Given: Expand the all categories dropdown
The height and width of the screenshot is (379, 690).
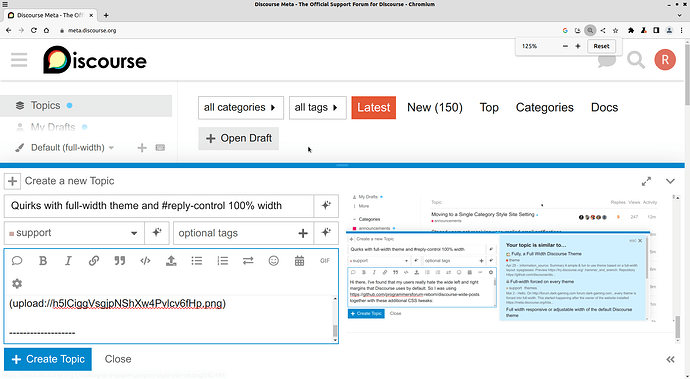Looking at the screenshot, I should click(x=241, y=108).
